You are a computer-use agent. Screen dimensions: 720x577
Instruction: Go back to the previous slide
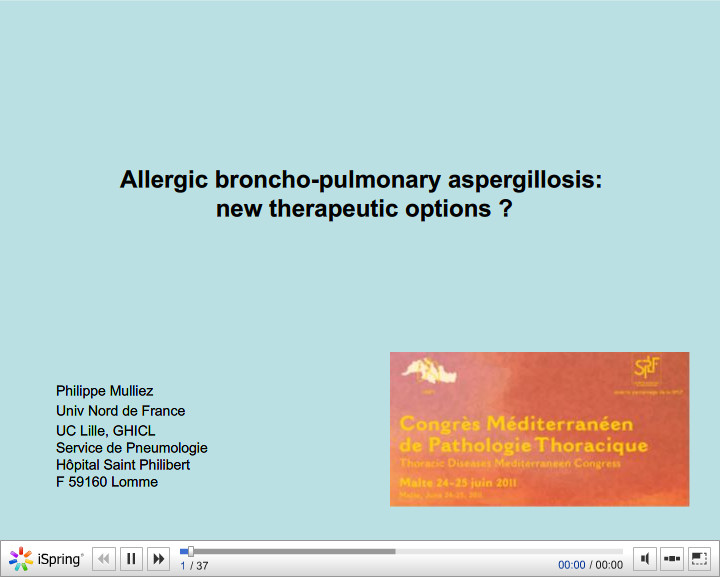pos(104,559)
